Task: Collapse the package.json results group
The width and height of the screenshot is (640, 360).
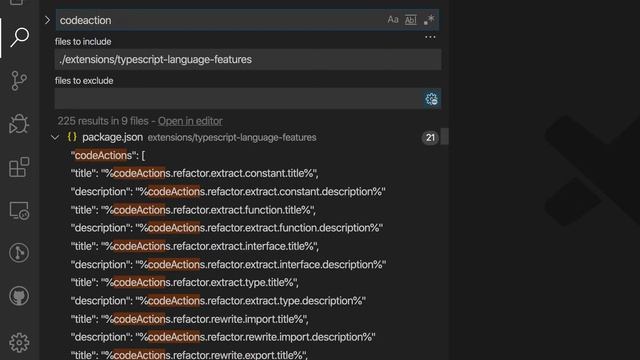Action: pyautogui.click(x=55, y=138)
